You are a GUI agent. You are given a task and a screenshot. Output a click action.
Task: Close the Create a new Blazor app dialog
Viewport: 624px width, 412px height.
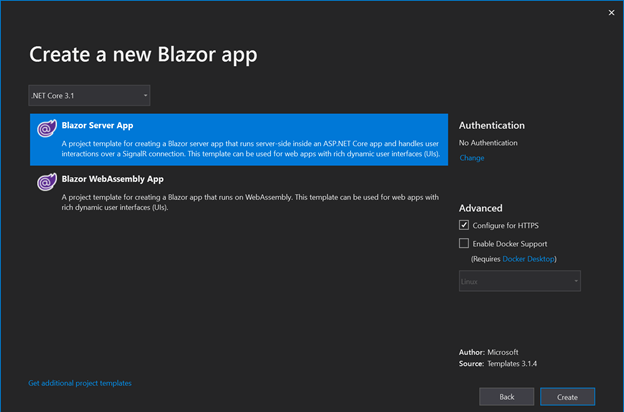point(611,13)
